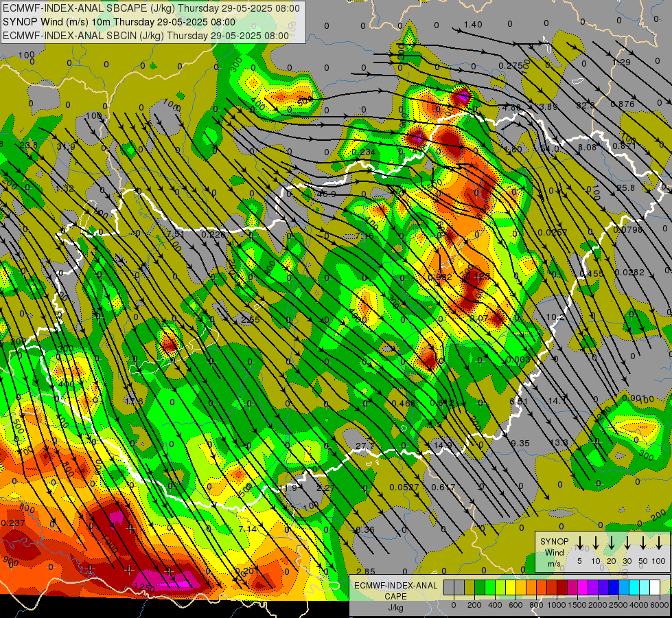Click the map value 14.1

coord(557,400)
